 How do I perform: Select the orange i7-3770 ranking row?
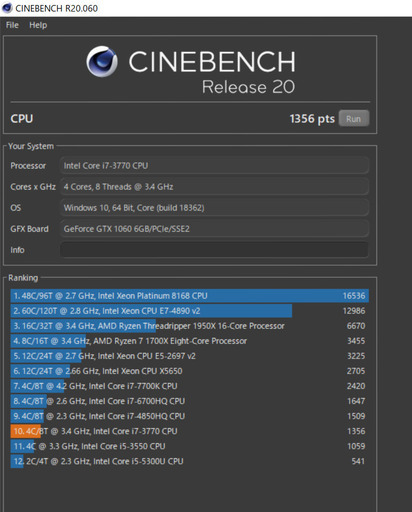tap(189, 431)
